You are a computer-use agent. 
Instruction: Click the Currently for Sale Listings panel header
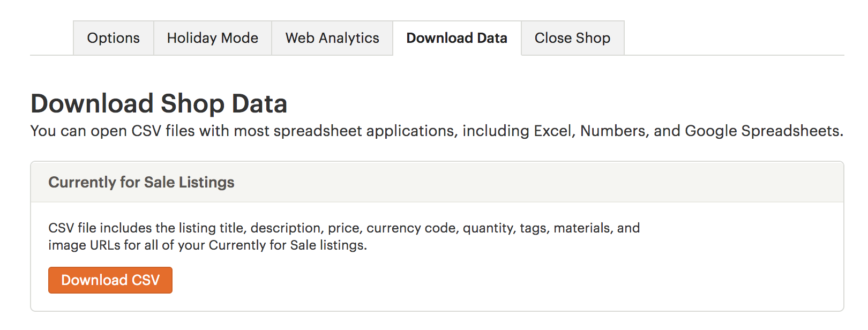[141, 182]
